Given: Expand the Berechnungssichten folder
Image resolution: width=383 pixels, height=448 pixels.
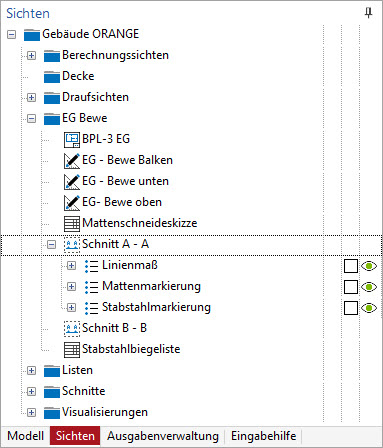Looking at the screenshot, I should [31, 55].
